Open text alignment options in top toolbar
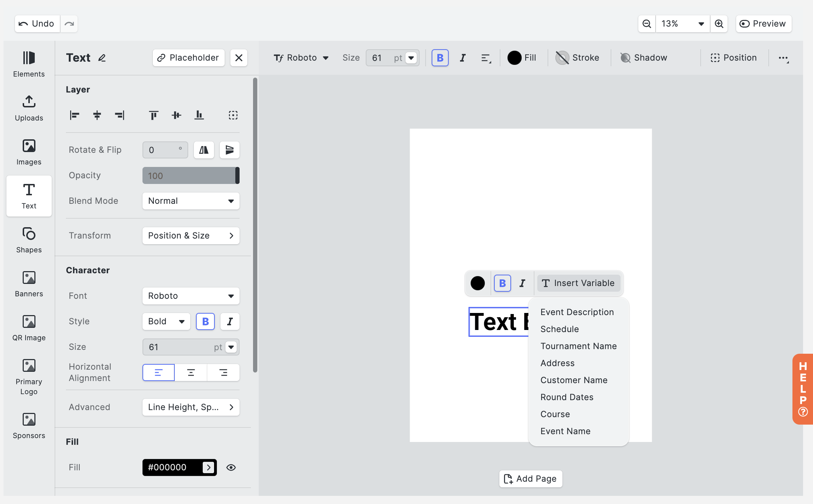Screen dimensions: 813x504 click(x=486, y=58)
